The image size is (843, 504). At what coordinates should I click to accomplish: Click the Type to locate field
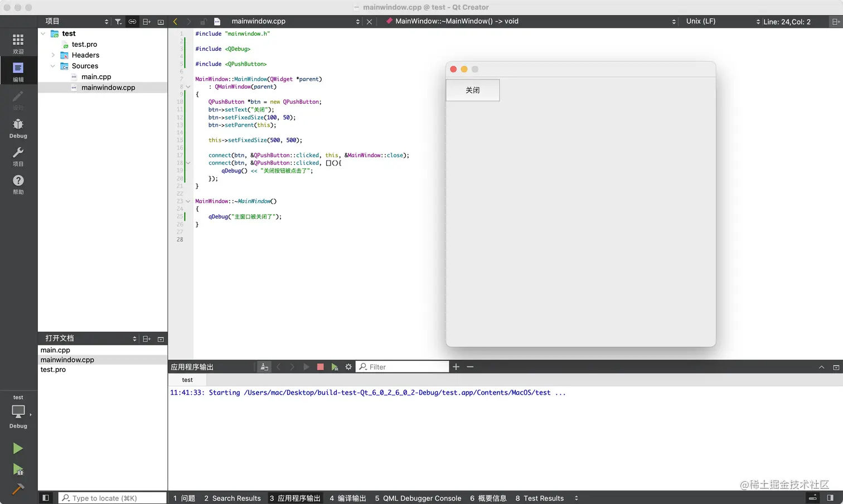(x=113, y=498)
